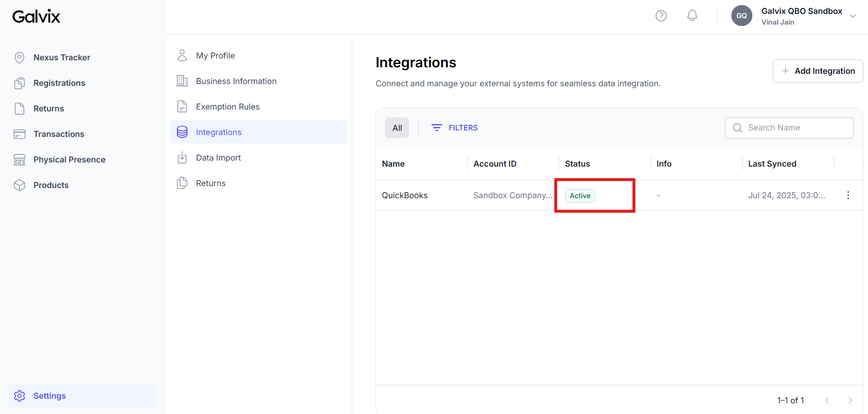Viewport: 868px width, 414px height.
Task: Click the Transactions card icon
Action: pyautogui.click(x=20, y=134)
